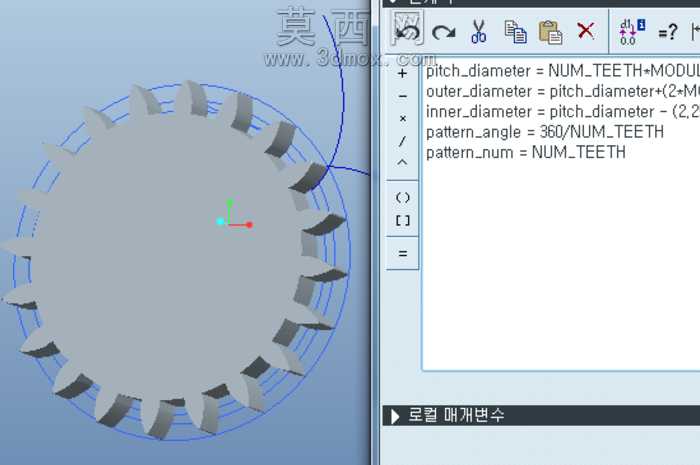Toggle dimension names/values display icon
This screenshot has width=700, height=465.
click(631, 32)
